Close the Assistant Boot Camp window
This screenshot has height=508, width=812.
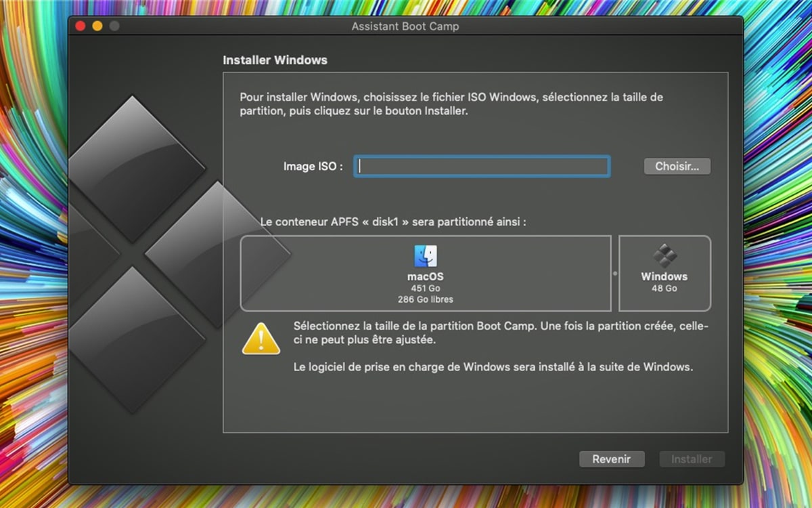coord(81,26)
